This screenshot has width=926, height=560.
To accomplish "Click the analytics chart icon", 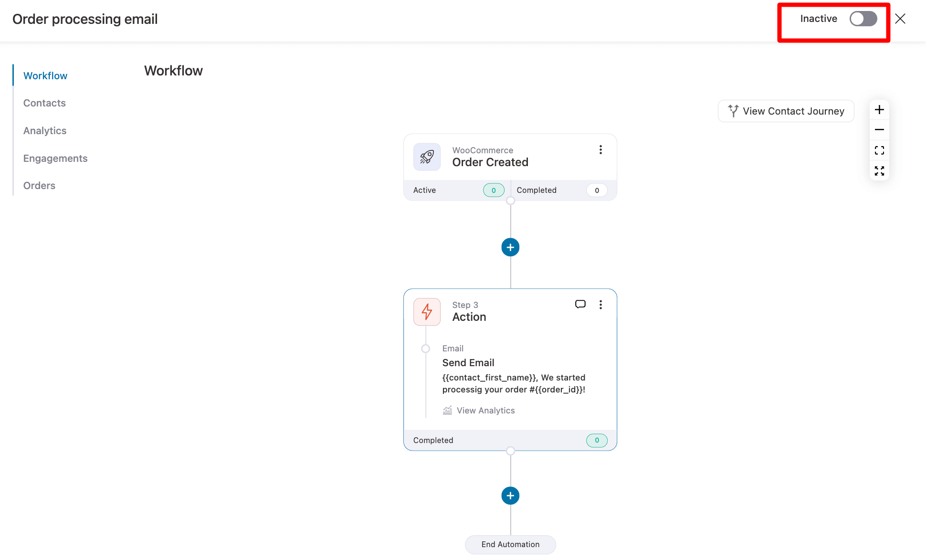I will coord(447,411).
